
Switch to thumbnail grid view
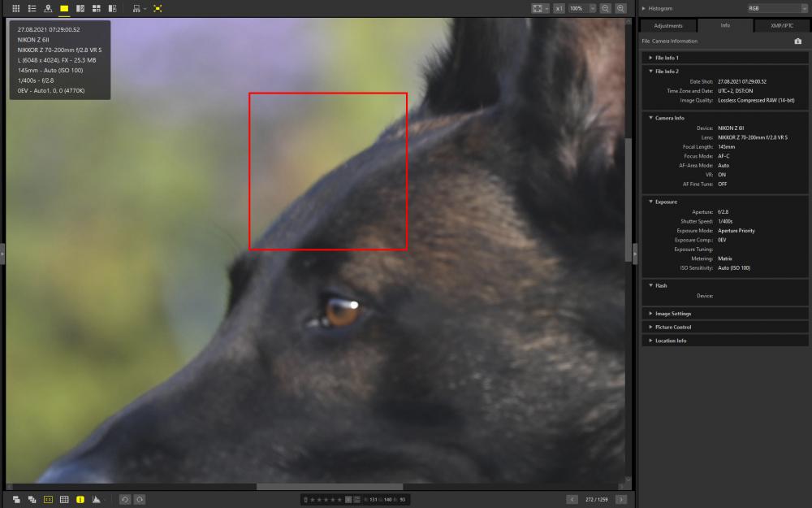click(x=16, y=8)
